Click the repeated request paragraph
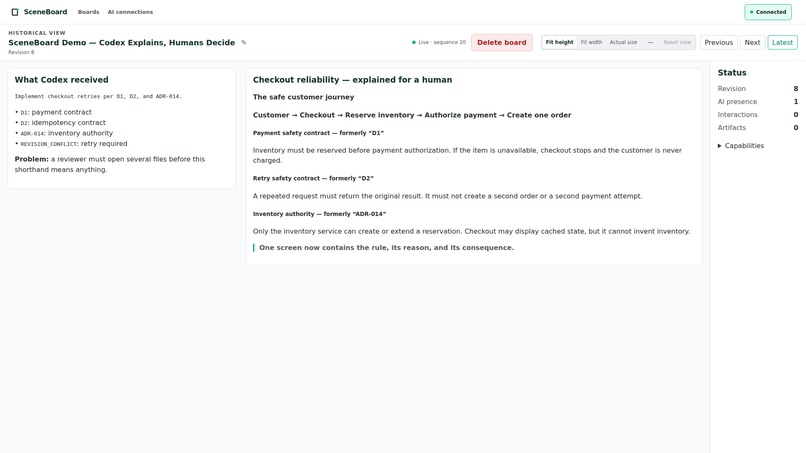 (447, 196)
